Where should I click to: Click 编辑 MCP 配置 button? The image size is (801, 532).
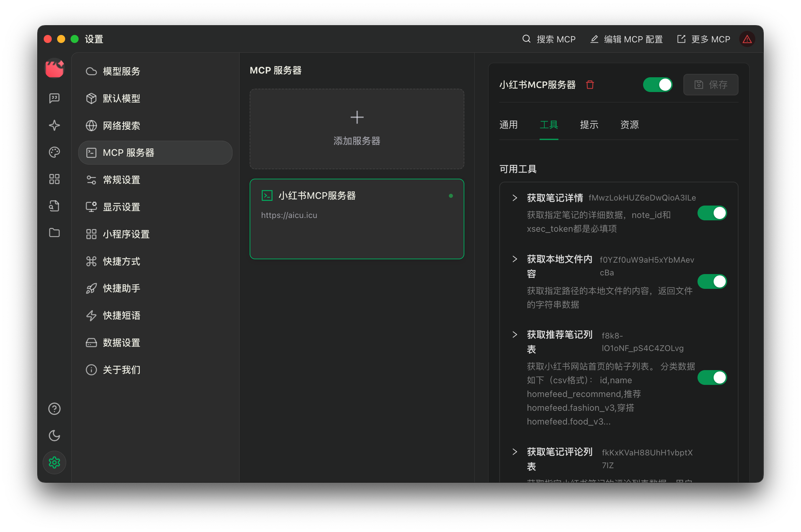(627, 39)
